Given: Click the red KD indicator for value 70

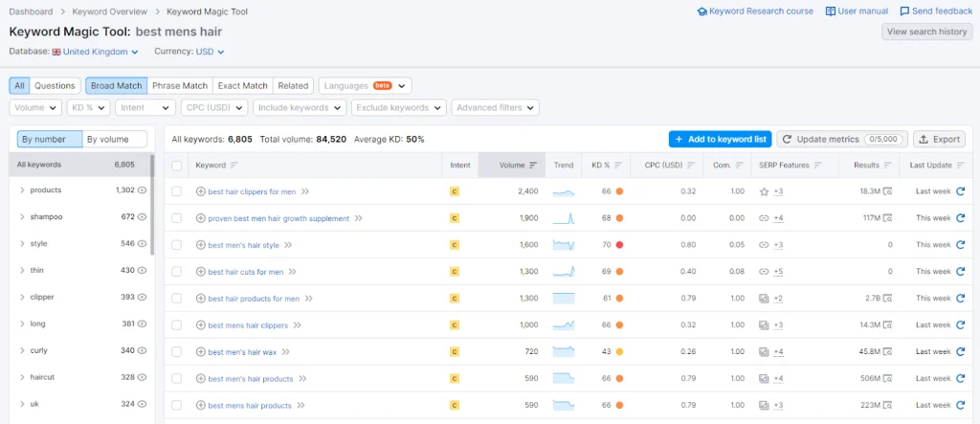Looking at the screenshot, I should click(x=619, y=245).
